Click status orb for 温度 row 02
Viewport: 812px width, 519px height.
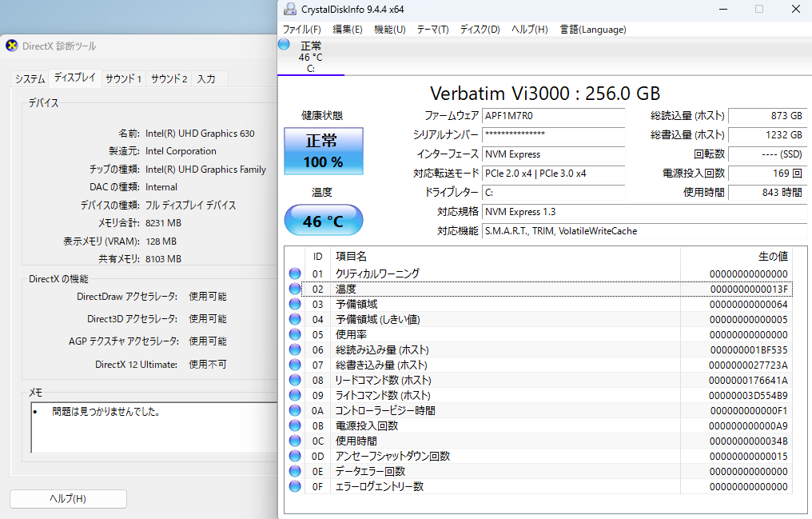[295, 289]
